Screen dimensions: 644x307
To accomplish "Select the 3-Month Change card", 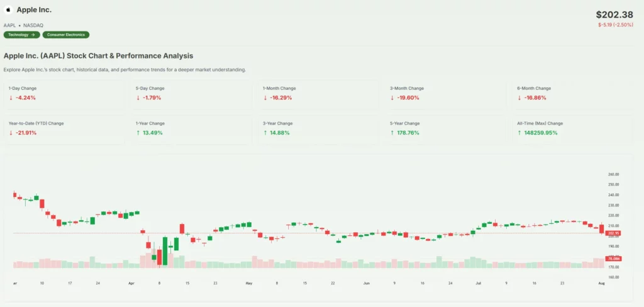I will point(447,93).
